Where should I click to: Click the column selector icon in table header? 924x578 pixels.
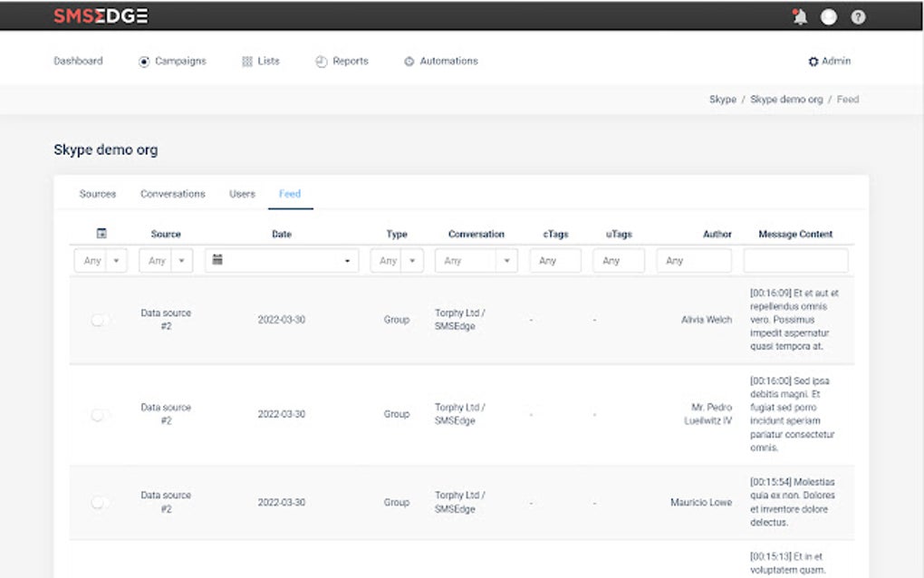tap(101, 234)
